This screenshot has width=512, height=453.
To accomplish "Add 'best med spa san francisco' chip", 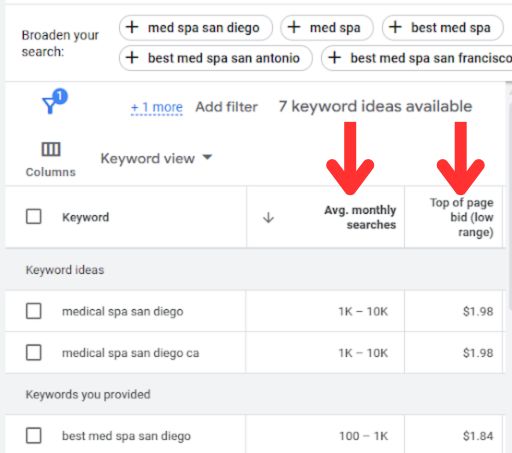I will click(x=417, y=58).
